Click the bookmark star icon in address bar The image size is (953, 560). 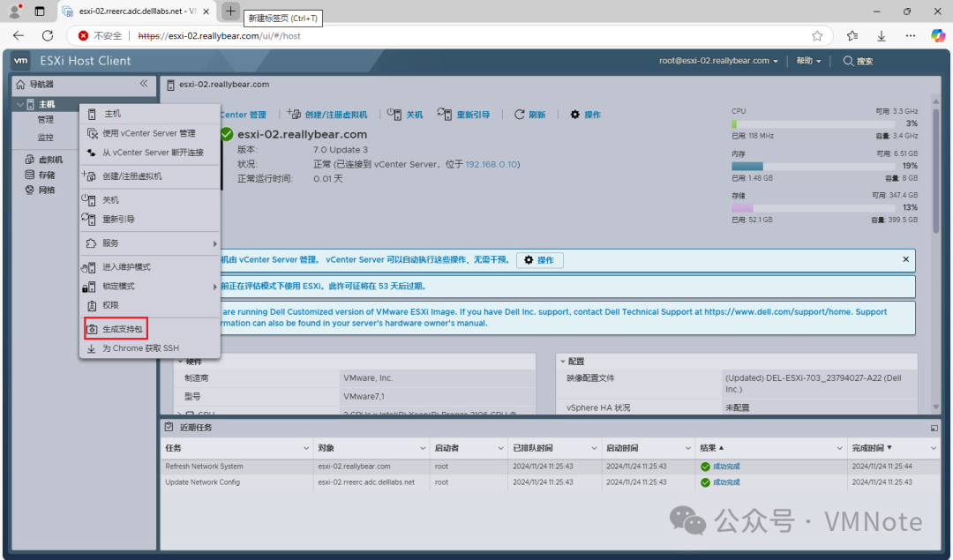[817, 36]
